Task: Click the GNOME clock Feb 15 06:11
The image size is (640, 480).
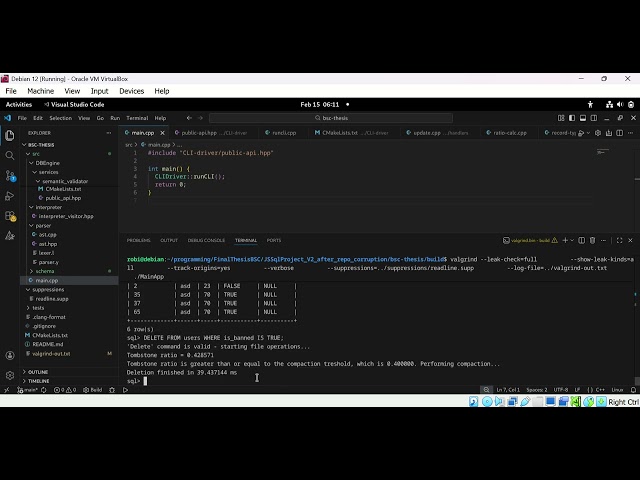Action: (x=320, y=104)
